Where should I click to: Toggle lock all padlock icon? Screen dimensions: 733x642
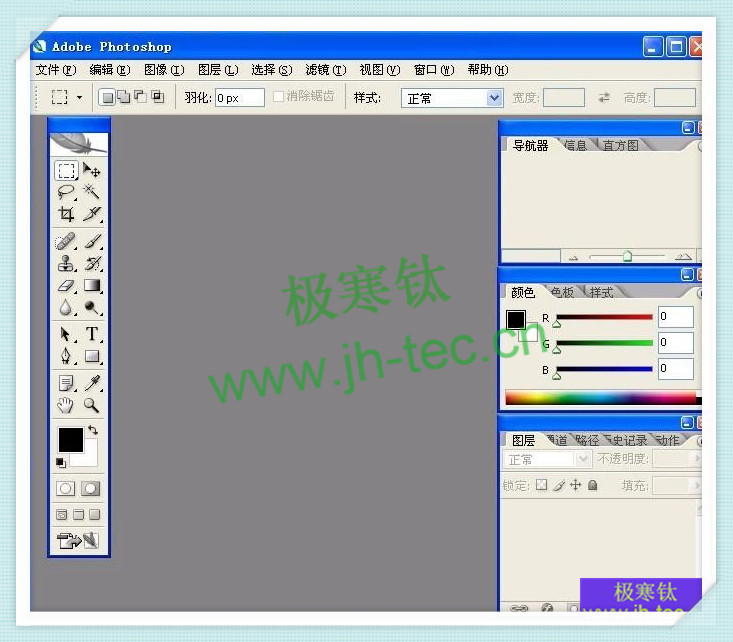(x=592, y=485)
